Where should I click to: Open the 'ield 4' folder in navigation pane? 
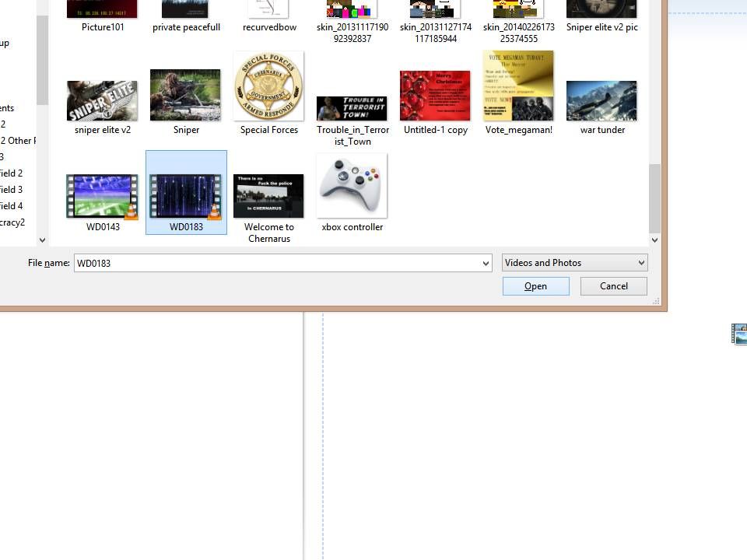click(x=10, y=205)
